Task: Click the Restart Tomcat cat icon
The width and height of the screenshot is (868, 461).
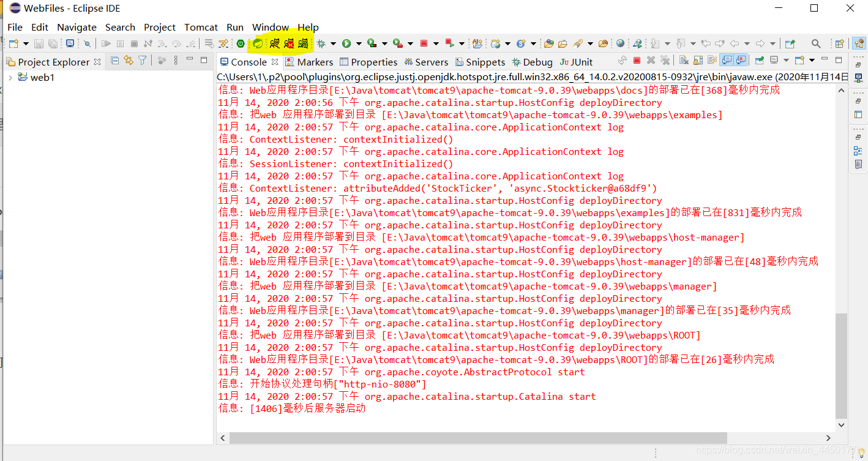Action: (302, 43)
